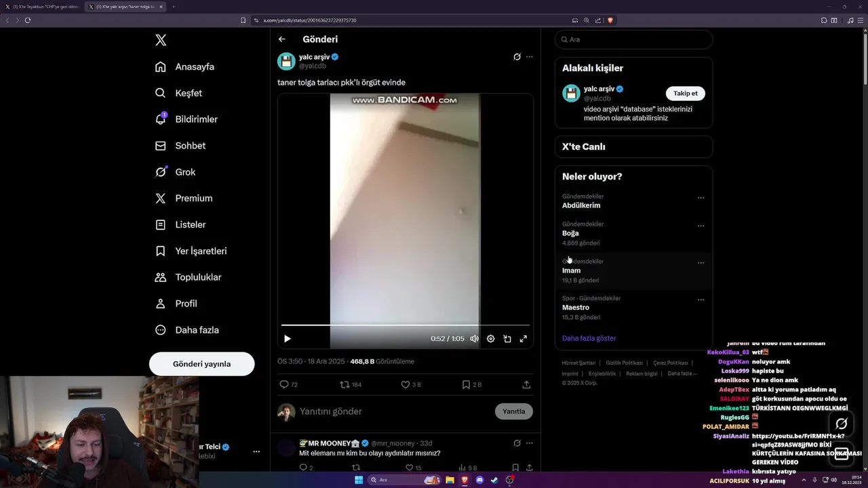Screen dimensions: 868x488
Task: Bookmark page with address bar icon
Action: (243, 20)
